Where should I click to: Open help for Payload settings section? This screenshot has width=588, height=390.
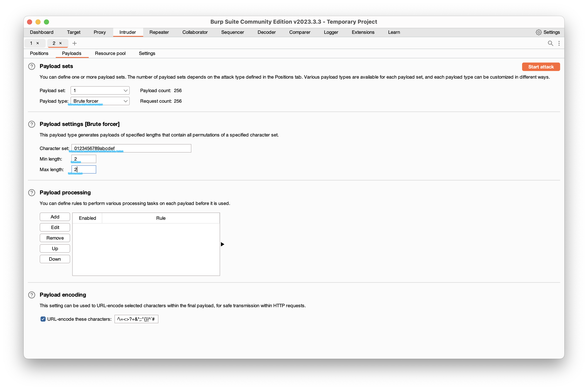coord(32,124)
